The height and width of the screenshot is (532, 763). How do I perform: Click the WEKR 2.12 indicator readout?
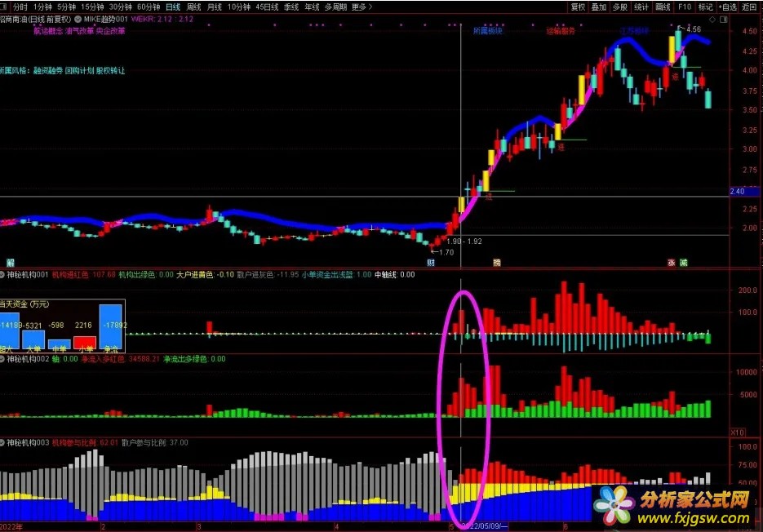162,20
